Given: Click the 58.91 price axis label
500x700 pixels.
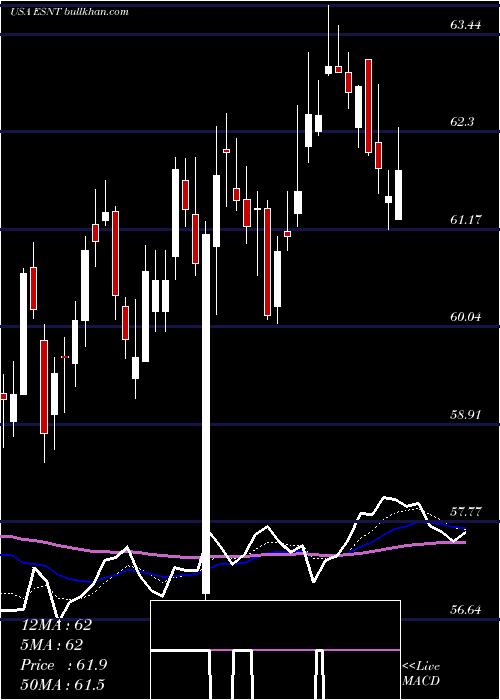Looking at the screenshot, I should point(465,414).
